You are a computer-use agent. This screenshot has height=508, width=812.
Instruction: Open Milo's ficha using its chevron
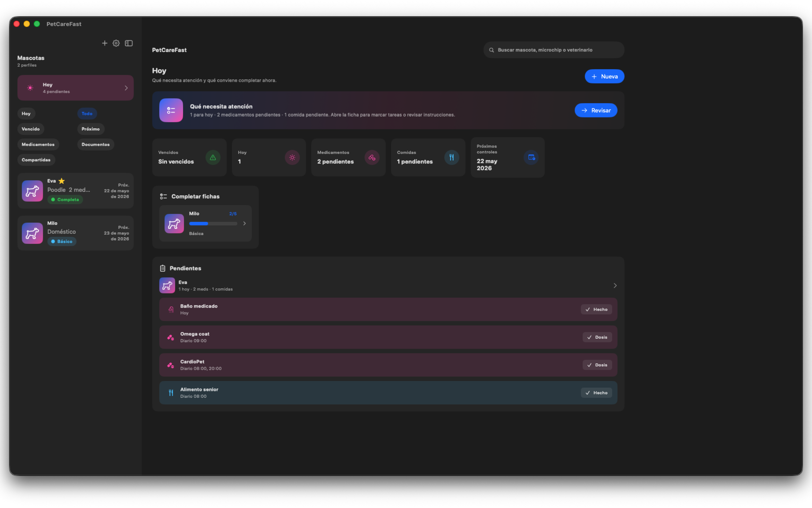[245, 224]
